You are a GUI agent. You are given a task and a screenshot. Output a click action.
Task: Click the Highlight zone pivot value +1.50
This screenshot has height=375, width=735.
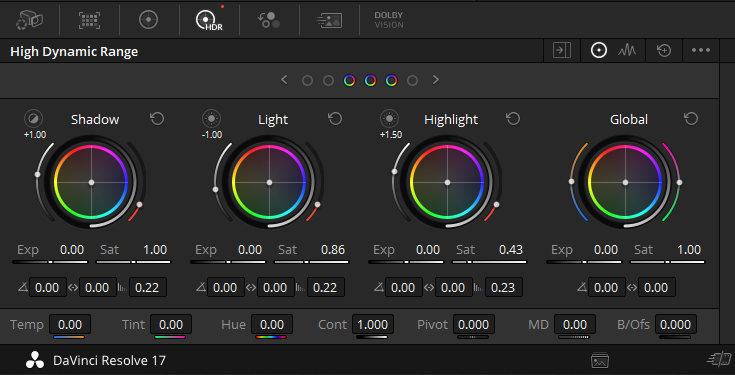click(391, 135)
